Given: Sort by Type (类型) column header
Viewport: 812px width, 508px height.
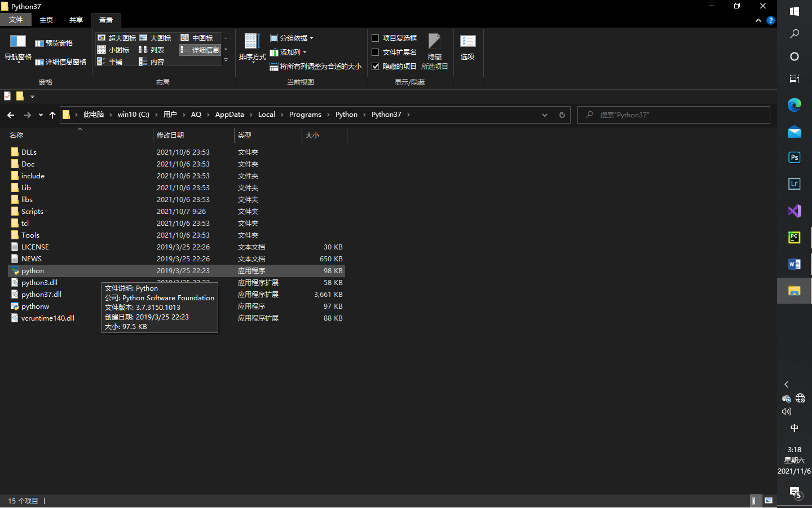Looking at the screenshot, I should point(268,135).
